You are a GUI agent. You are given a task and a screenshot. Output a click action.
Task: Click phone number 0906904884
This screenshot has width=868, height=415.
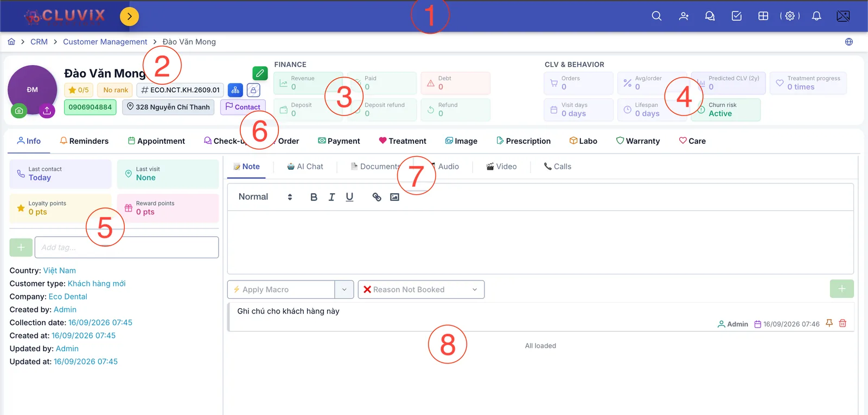click(90, 107)
